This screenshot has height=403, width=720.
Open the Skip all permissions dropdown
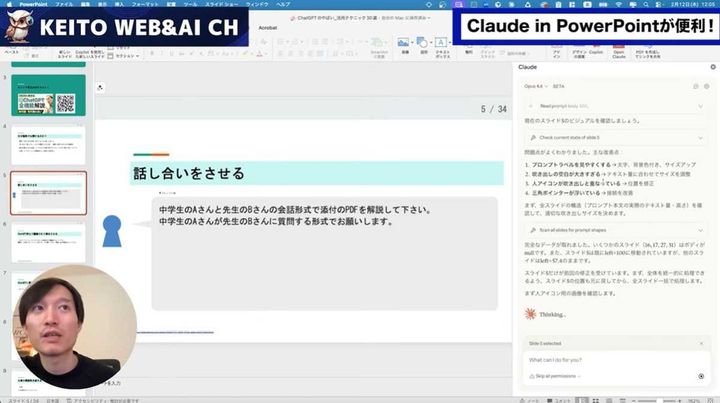pos(555,376)
